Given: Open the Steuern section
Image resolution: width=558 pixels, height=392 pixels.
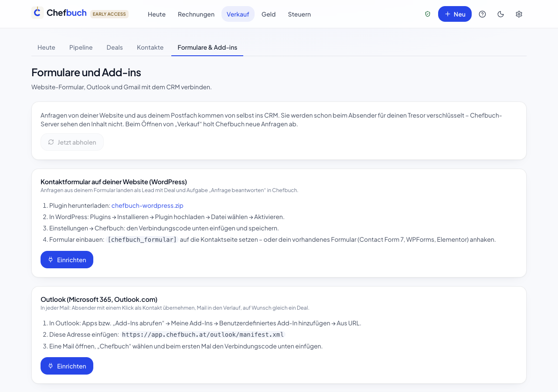Looking at the screenshot, I should click(x=299, y=14).
